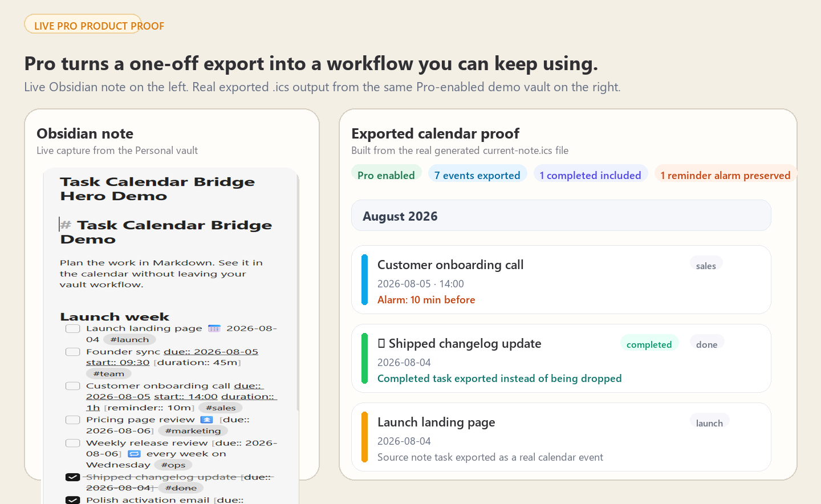
Task: Select the #ops tag
Action: (173, 465)
